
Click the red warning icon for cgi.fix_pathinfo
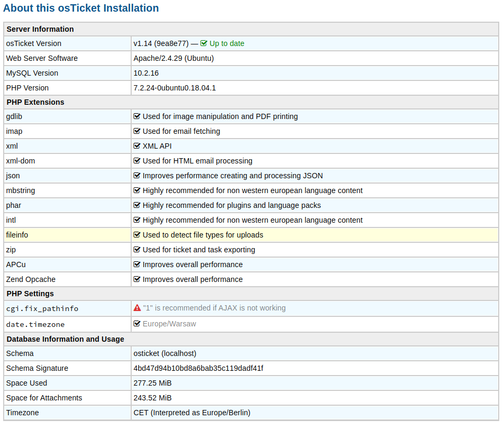tap(138, 308)
